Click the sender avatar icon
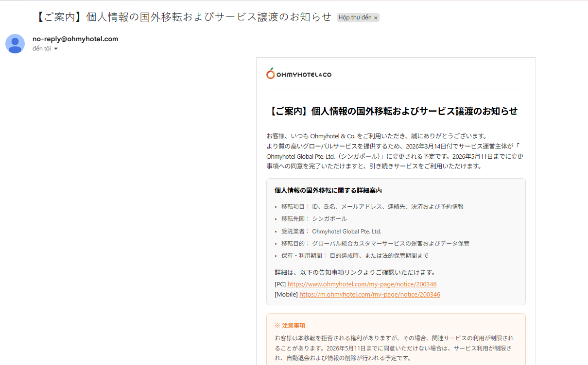The image size is (588, 365). pos(15,44)
